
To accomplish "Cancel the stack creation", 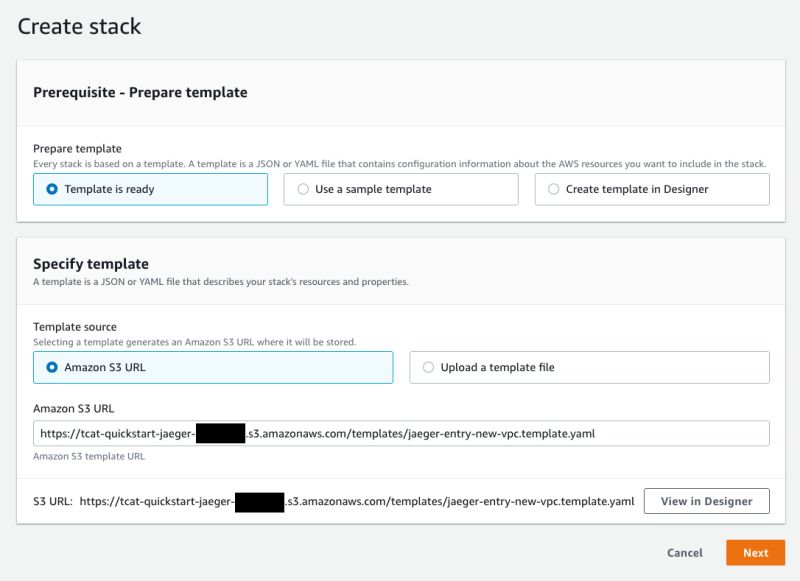I will tap(686, 553).
